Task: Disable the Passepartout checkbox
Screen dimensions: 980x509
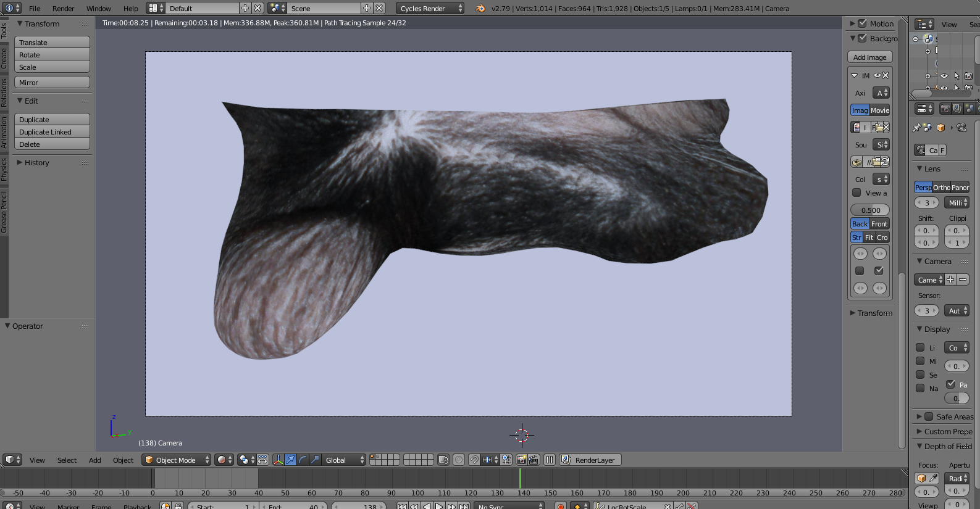Action: coord(951,384)
